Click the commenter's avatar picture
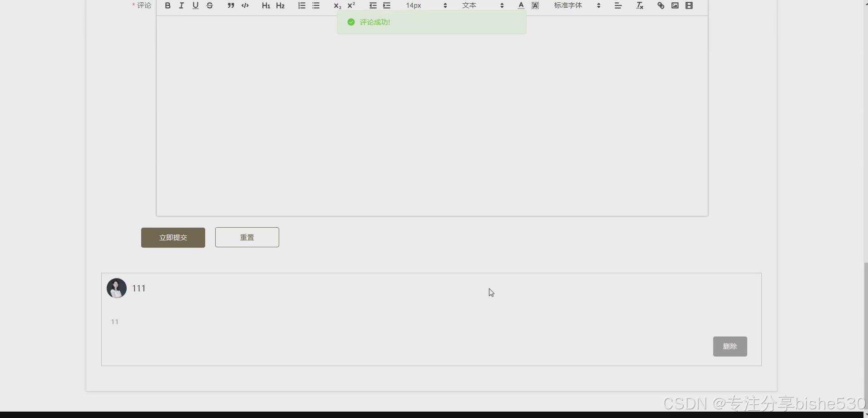868x418 pixels. pyautogui.click(x=117, y=288)
